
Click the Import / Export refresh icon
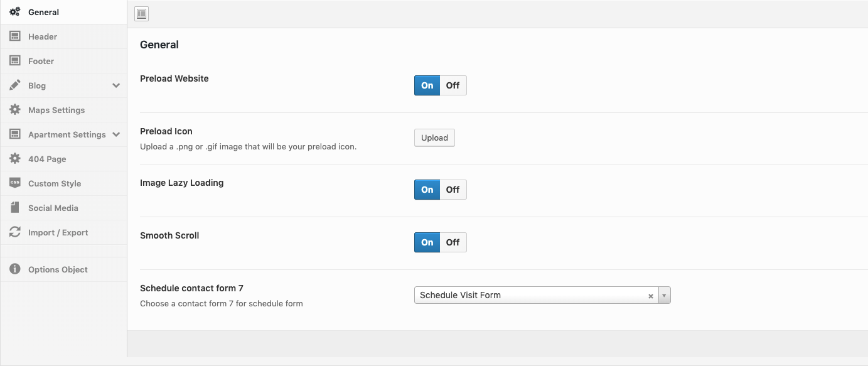[15, 232]
